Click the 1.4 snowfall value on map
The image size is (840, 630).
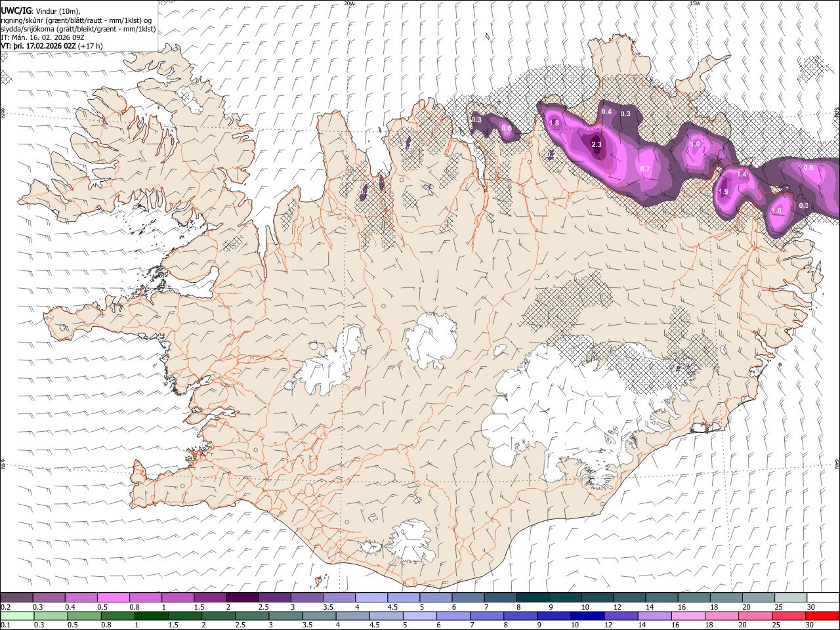(x=742, y=174)
